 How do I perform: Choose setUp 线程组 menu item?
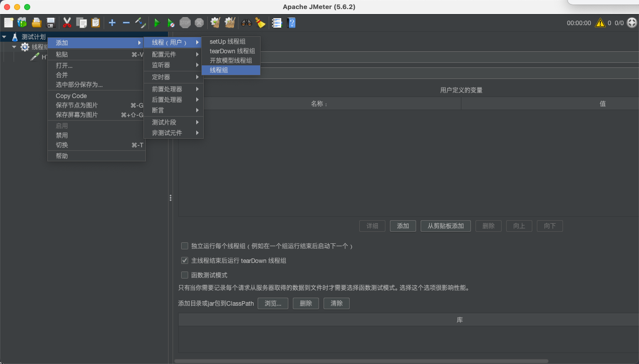231,41
